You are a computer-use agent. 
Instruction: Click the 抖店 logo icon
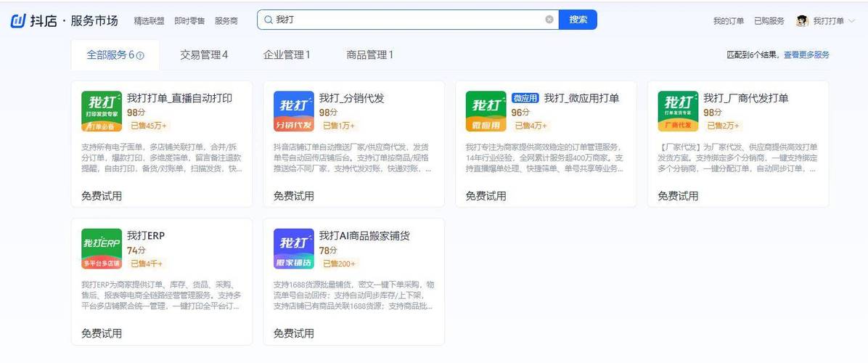18,21
